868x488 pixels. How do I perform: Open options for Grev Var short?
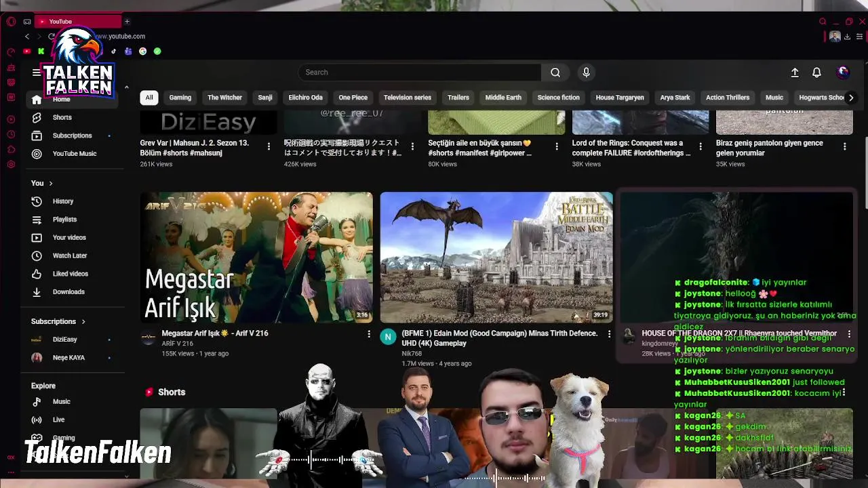pyautogui.click(x=269, y=146)
